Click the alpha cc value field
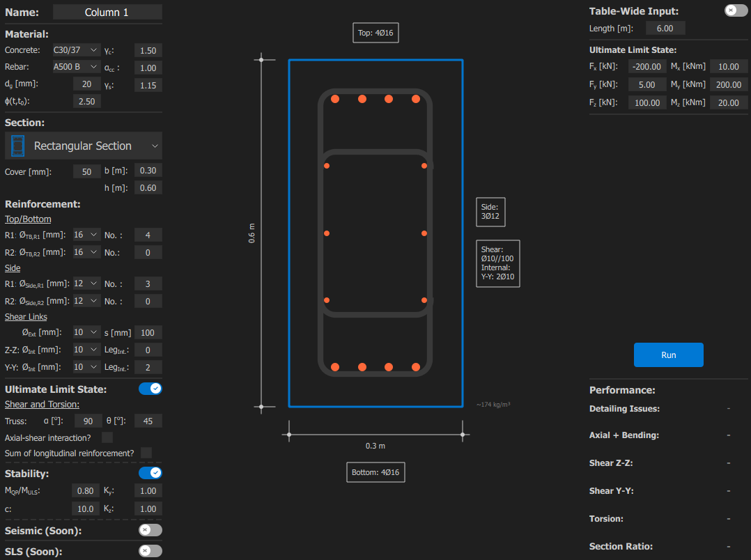Screen dimensions: 751x560 pos(148,68)
